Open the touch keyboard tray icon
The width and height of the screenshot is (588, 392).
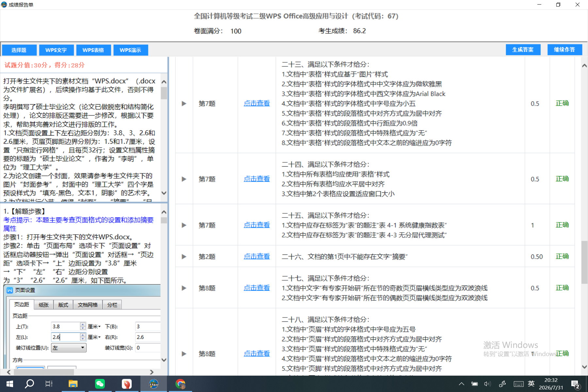click(x=518, y=384)
